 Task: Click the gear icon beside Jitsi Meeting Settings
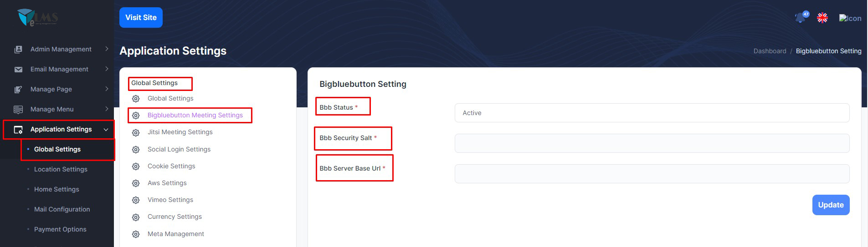pos(136,132)
